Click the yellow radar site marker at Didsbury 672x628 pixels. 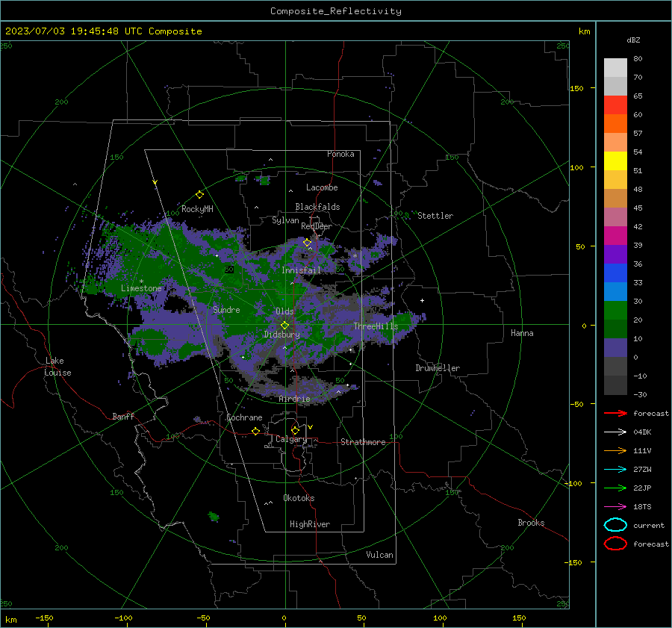click(x=285, y=326)
